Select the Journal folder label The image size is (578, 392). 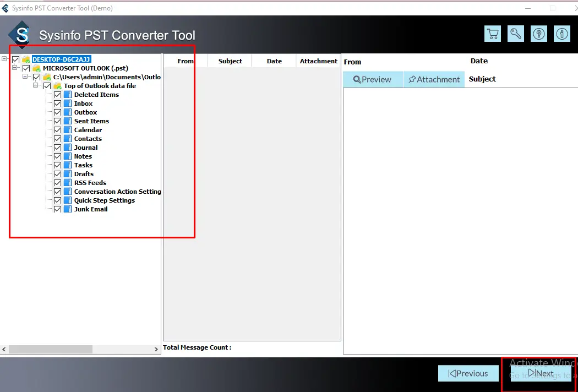(x=86, y=148)
